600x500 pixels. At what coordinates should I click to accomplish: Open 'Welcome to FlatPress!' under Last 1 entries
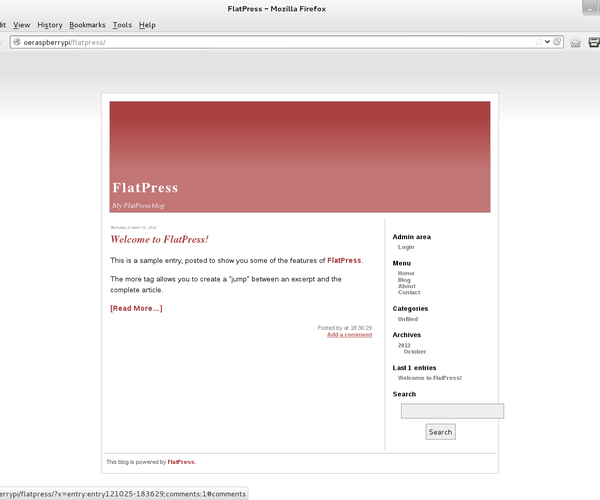(430, 378)
